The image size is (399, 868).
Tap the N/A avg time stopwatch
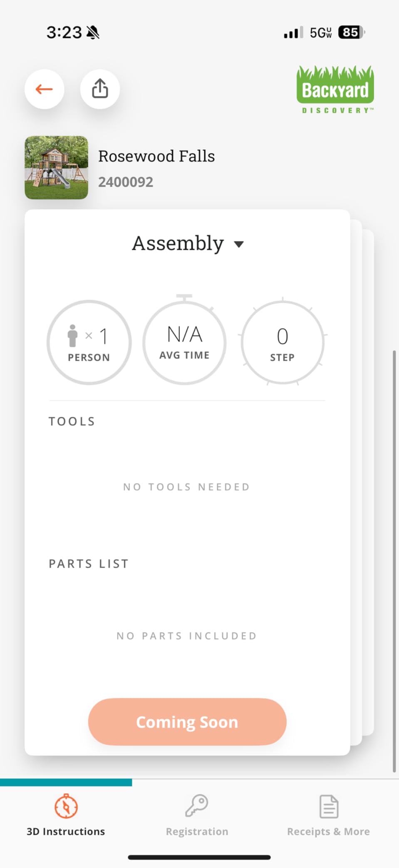click(x=184, y=341)
